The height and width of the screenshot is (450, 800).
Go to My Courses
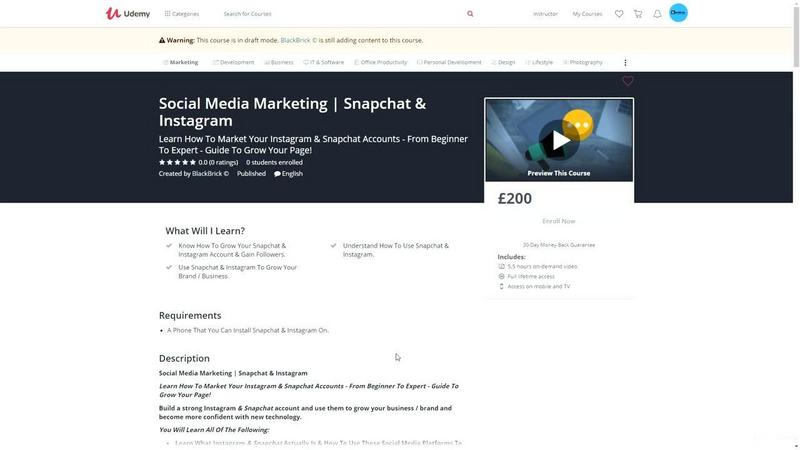point(587,14)
